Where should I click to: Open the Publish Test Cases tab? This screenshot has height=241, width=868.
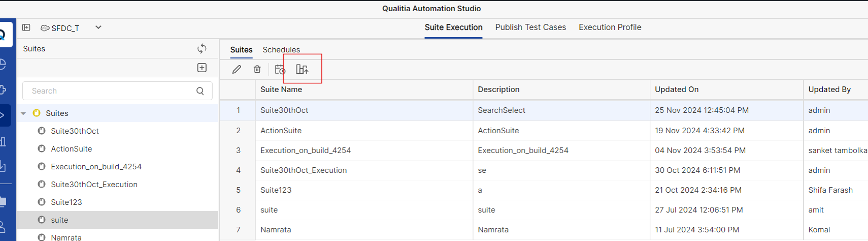(x=530, y=27)
